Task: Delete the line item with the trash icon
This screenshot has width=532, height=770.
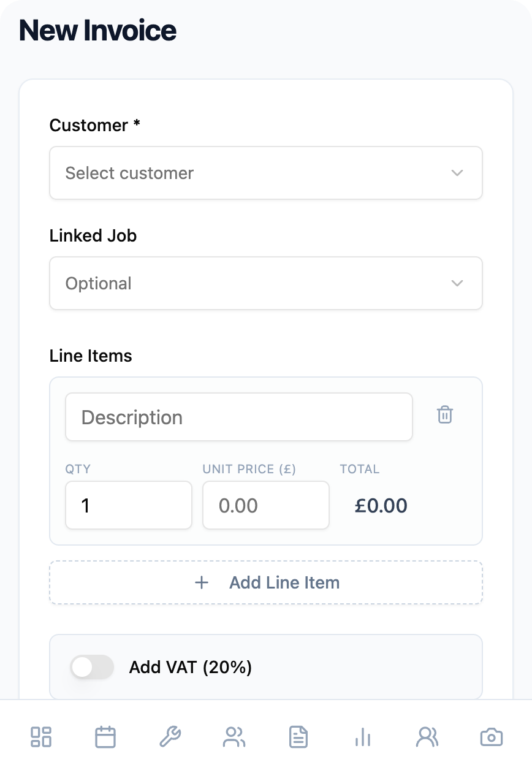Action: [x=445, y=415]
